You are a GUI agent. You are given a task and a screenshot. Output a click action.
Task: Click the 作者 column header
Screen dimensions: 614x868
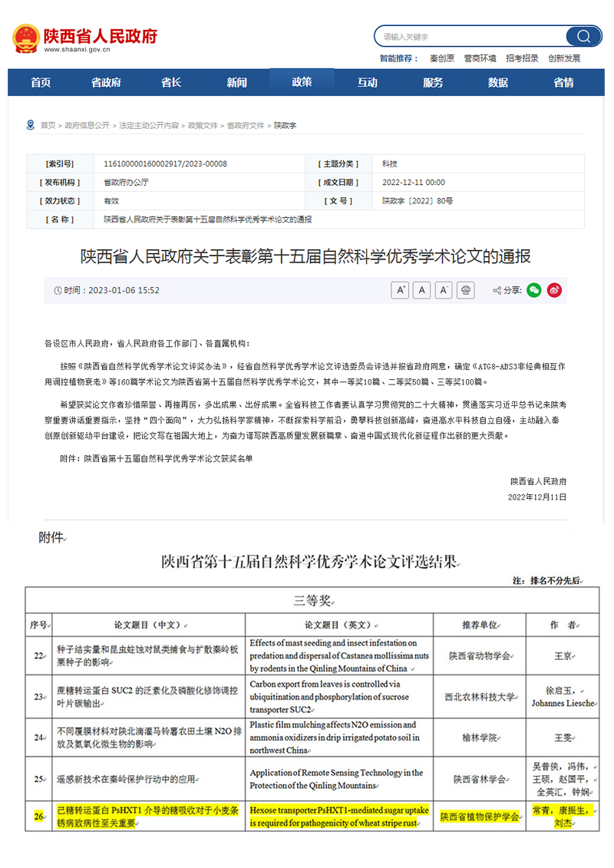(563, 625)
